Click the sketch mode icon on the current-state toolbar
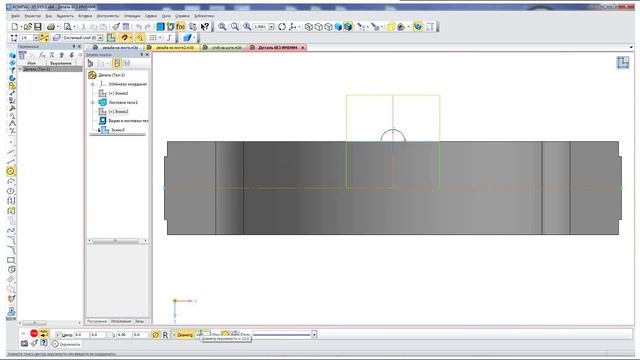The image size is (640, 360). point(111,38)
